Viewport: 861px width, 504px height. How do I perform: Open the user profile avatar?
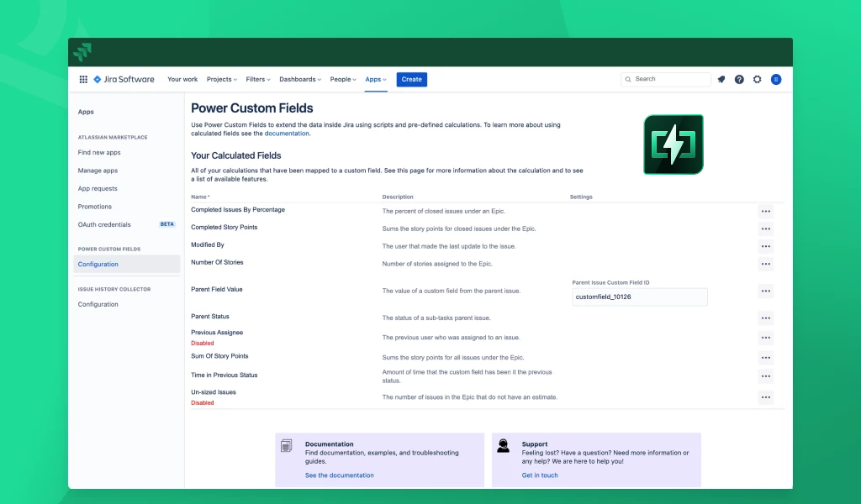pos(776,80)
